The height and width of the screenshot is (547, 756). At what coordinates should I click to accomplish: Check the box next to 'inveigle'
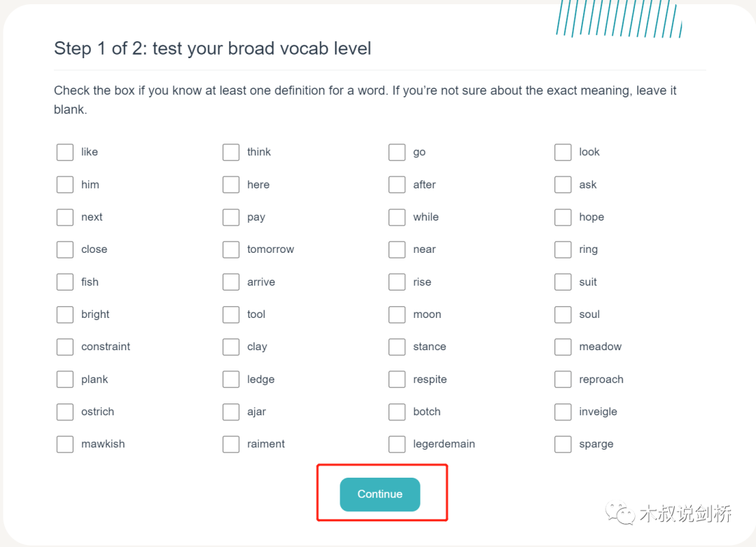(x=563, y=412)
